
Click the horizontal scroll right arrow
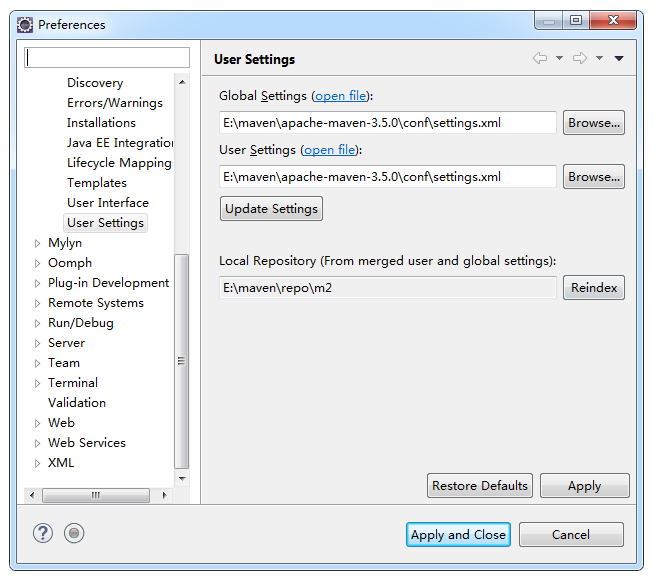click(164, 495)
